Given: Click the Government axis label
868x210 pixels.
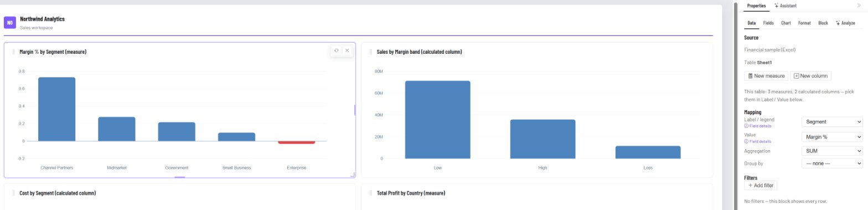Looking at the screenshot, I should tap(177, 167).
